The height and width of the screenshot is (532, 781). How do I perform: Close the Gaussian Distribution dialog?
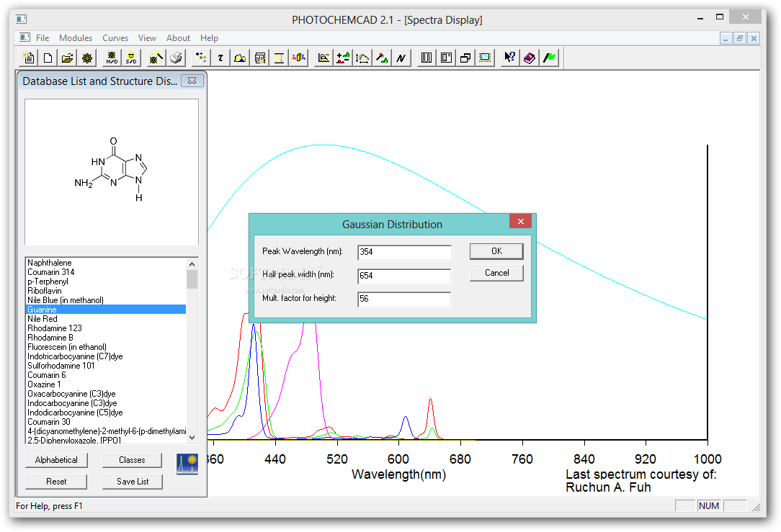[x=520, y=222]
